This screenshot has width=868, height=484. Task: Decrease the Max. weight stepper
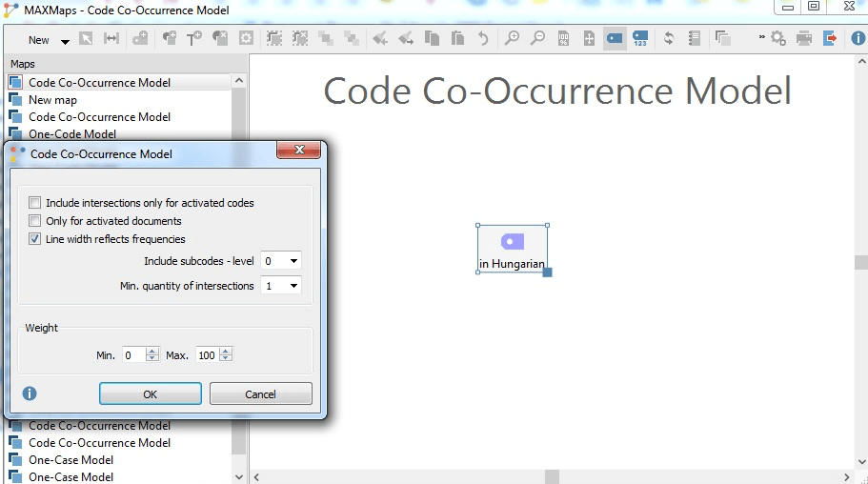tap(226, 359)
